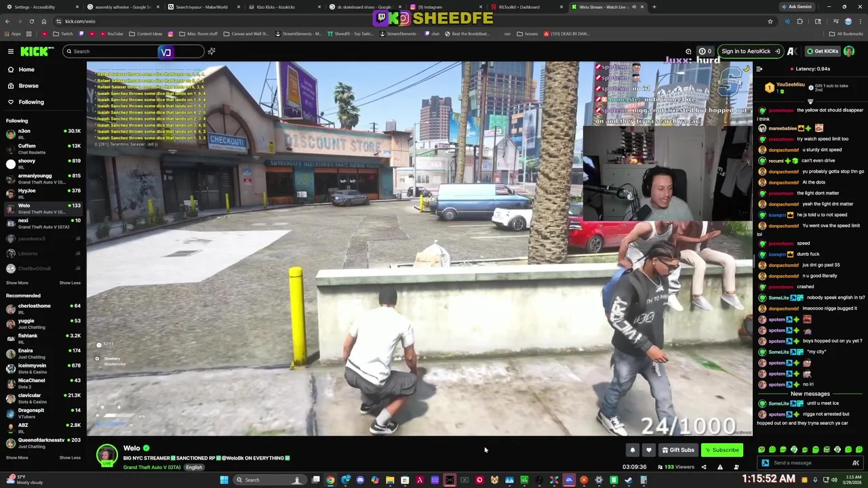Click the user icon beside report
Screen dimensions: 868x488
coord(736,467)
